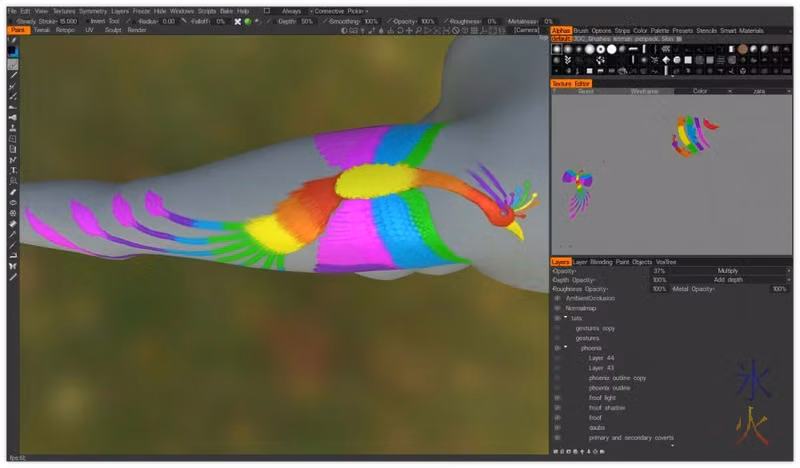The height and width of the screenshot is (468, 800).
Task: Select the default alpha folder
Action: click(x=561, y=39)
